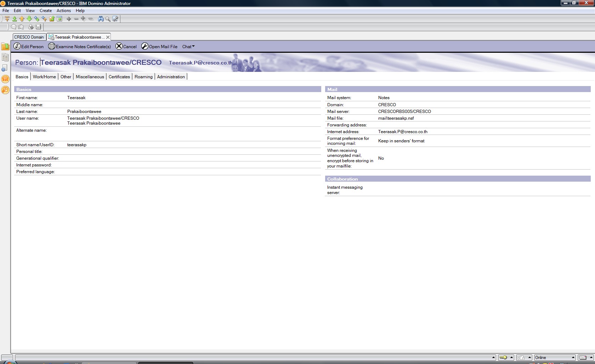Open the Actions menu
Viewport: 595px width, 364px height.
[64, 11]
